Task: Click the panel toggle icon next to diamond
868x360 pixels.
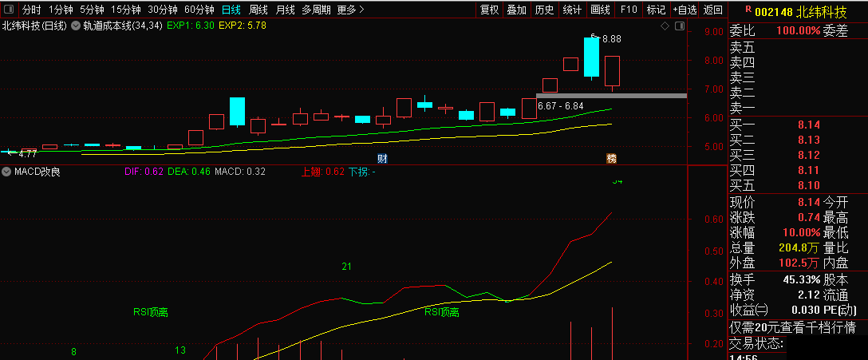Action: [x=679, y=26]
